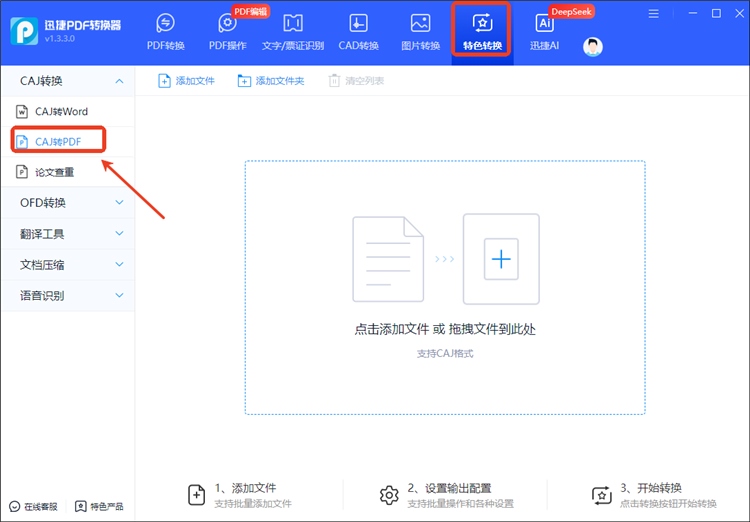Screen dimensions: 750x522
Task: Collapse the CAJ转换 section
Action: 119,81
